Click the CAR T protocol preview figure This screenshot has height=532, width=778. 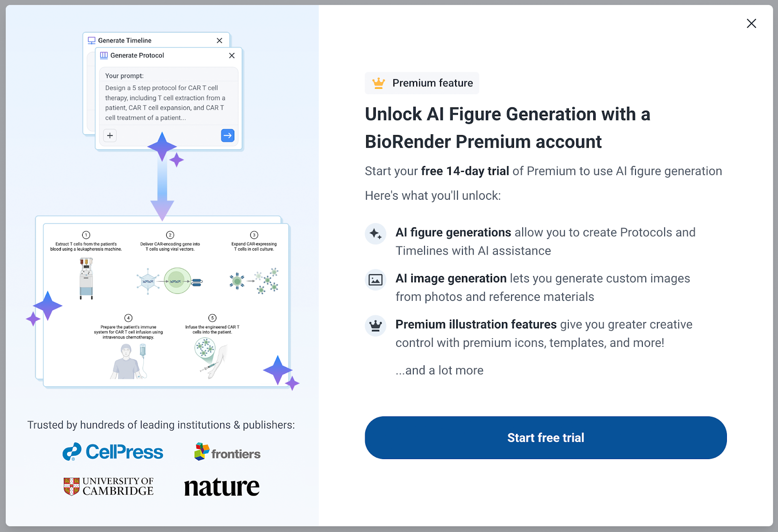pyautogui.click(x=166, y=305)
